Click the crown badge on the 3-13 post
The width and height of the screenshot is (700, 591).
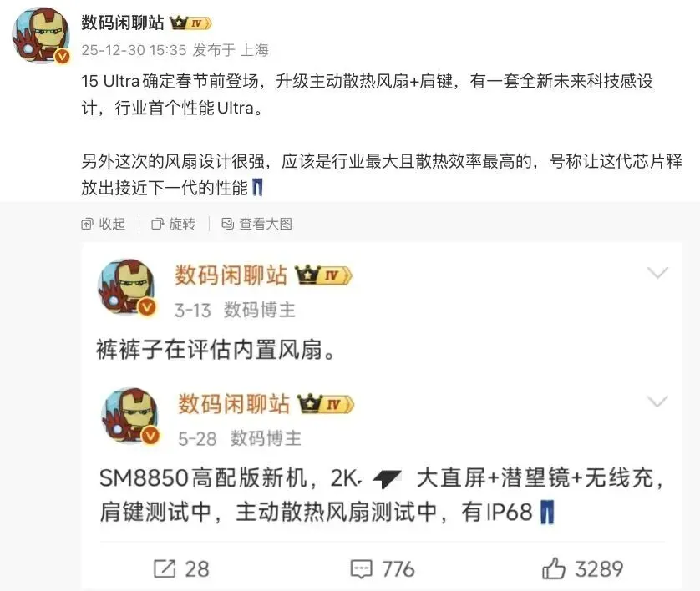point(323,275)
